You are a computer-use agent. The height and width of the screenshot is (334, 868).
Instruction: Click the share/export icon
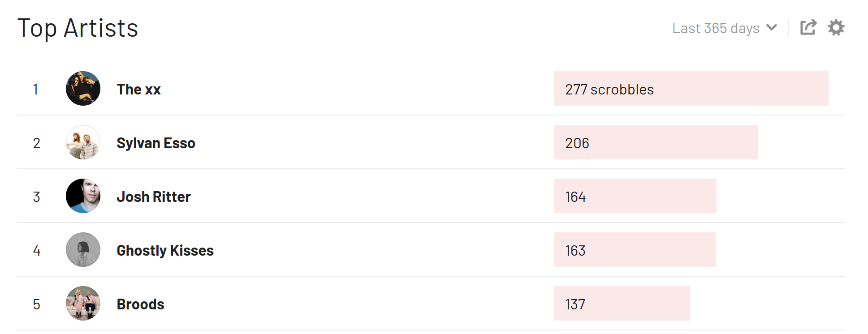click(808, 28)
